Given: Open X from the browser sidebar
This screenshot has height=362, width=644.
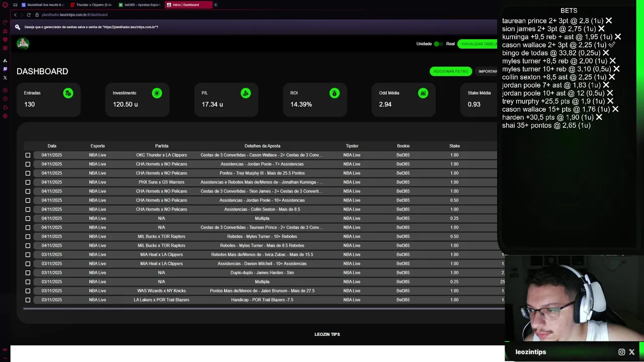Looking at the screenshot, I should click(x=5, y=77).
